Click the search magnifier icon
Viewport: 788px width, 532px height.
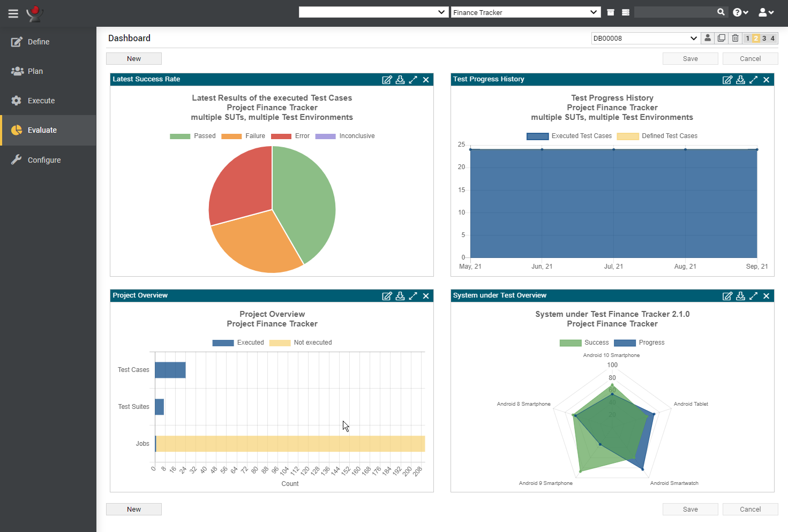pyautogui.click(x=721, y=12)
